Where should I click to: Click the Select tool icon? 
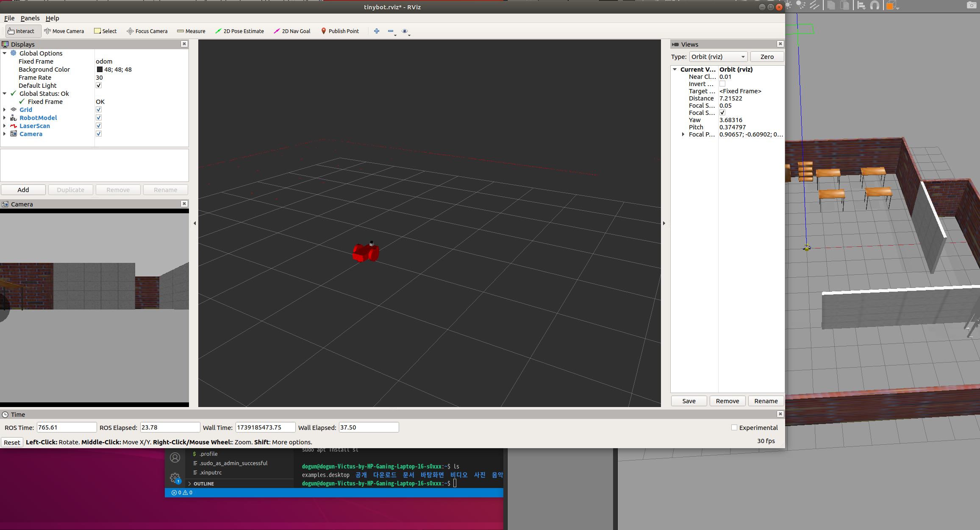pos(97,31)
